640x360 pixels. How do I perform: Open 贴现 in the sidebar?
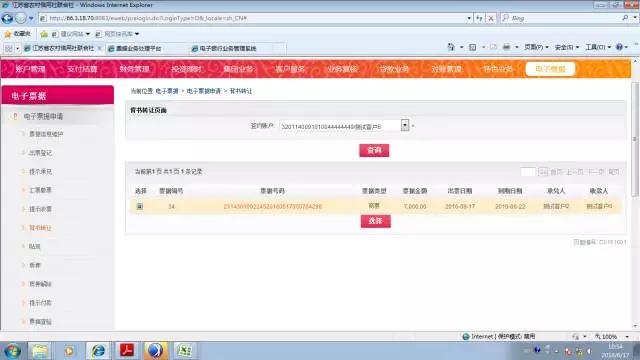[35, 247]
